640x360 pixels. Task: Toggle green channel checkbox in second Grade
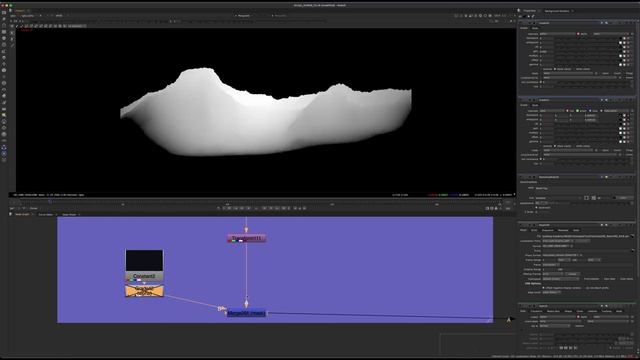pyautogui.click(x=578, y=111)
